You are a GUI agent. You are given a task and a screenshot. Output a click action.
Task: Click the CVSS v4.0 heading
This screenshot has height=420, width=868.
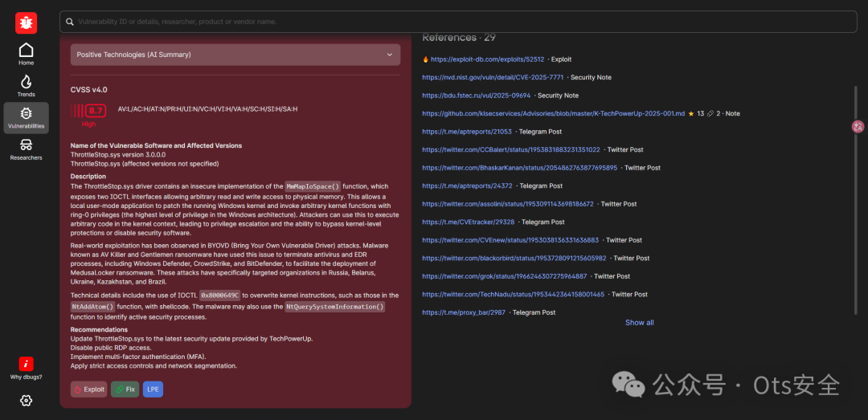tap(88, 90)
